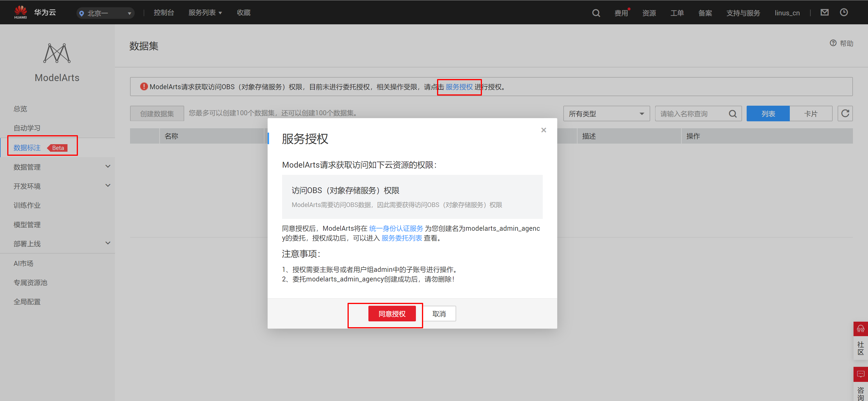Image resolution: width=868 pixels, height=401 pixels.
Task: Open the help question-mark icon
Action: [833, 43]
